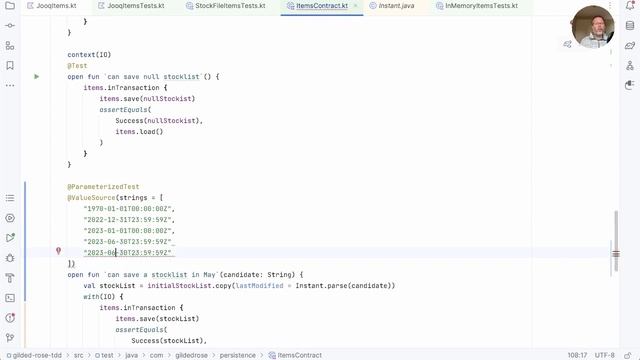Click the persistence breadcrumb segment
The width and height of the screenshot is (640, 360).
(238, 355)
